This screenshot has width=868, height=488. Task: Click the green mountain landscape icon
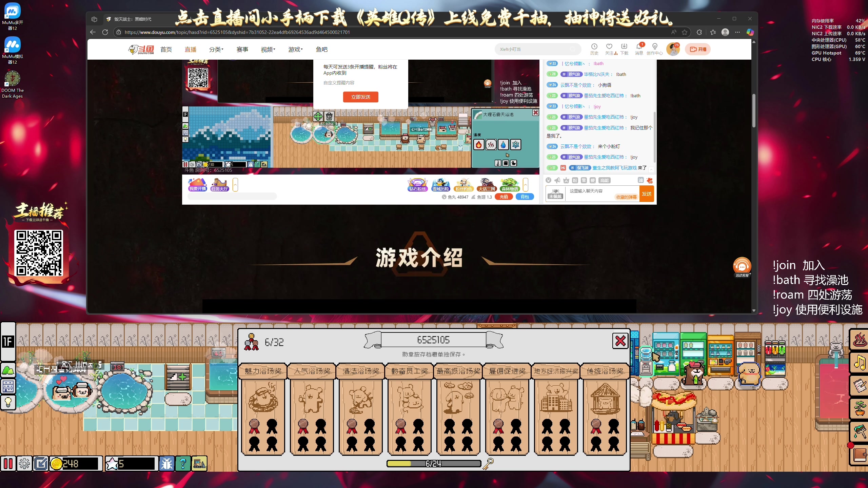pyautogui.click(x=8, y=370)
